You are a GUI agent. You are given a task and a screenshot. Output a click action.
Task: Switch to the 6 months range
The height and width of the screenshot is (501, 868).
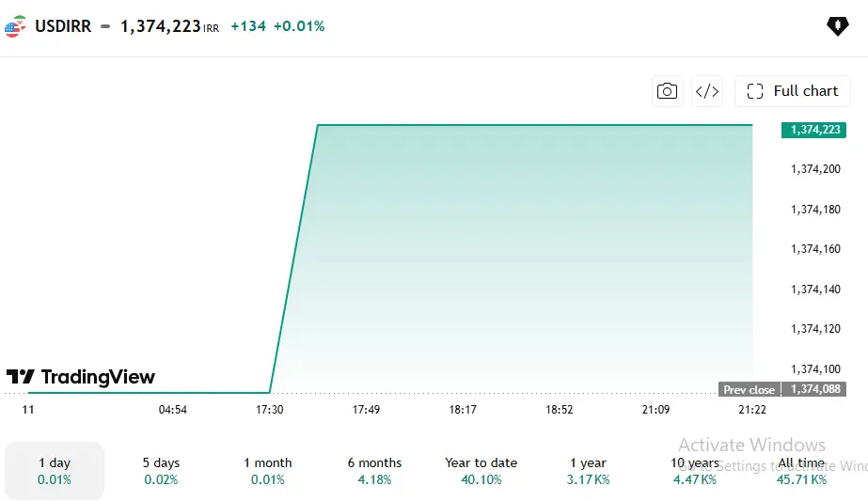click(375, 471)
